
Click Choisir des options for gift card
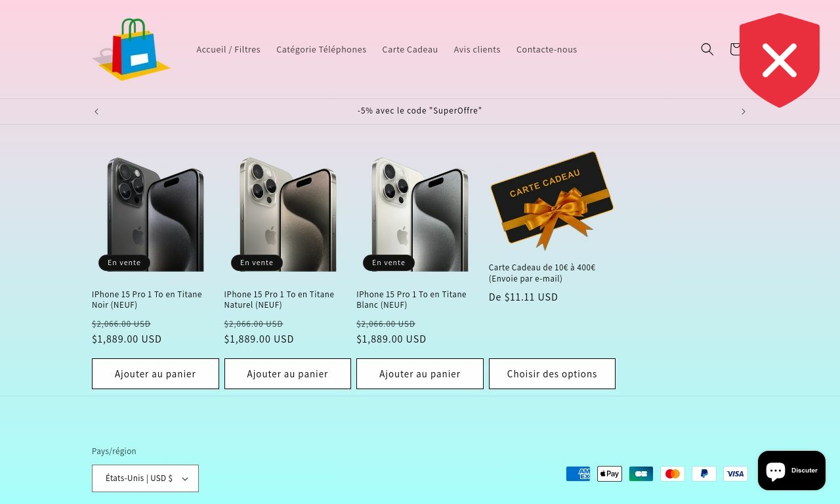coord(552,374)
